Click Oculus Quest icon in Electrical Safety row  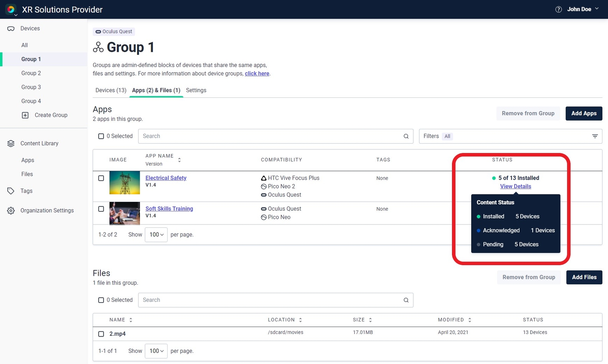[x=264, y=195]
